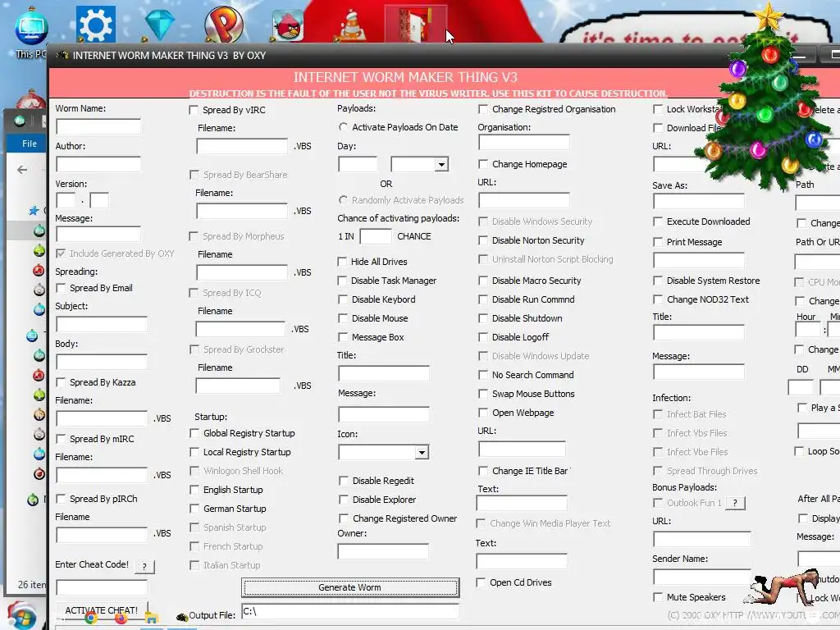Click the Quick access star in Explorer
The height and width of the screenshot is (630, 840).
34,211
